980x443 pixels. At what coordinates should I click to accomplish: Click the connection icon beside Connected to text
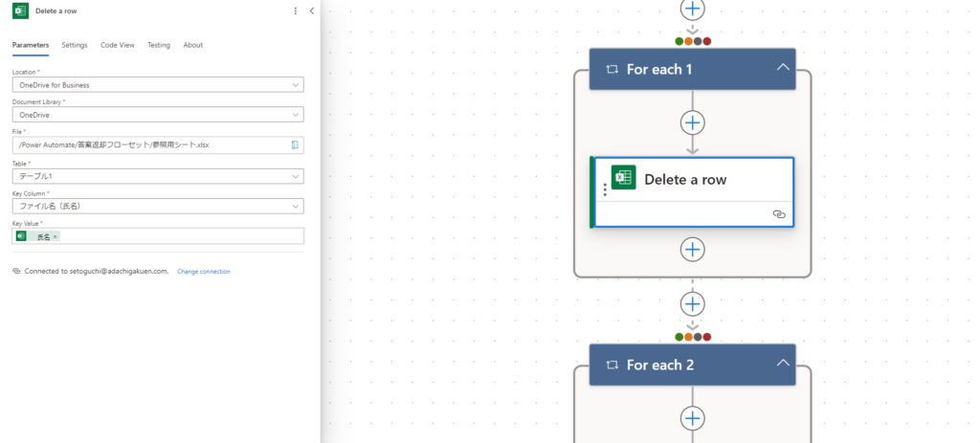pyautogui.click(x=16, y=271)
